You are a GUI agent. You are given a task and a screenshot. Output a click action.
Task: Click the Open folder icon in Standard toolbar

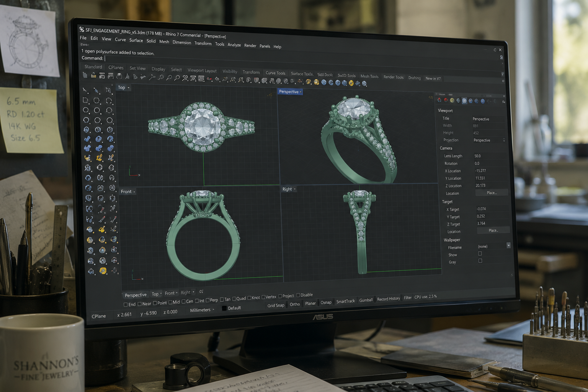point(93,75)
